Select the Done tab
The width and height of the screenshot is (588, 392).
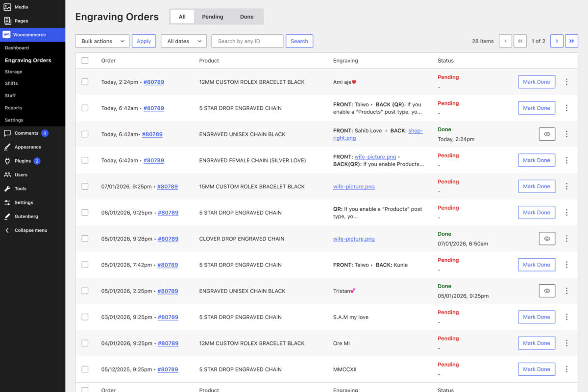coord(246,17)
